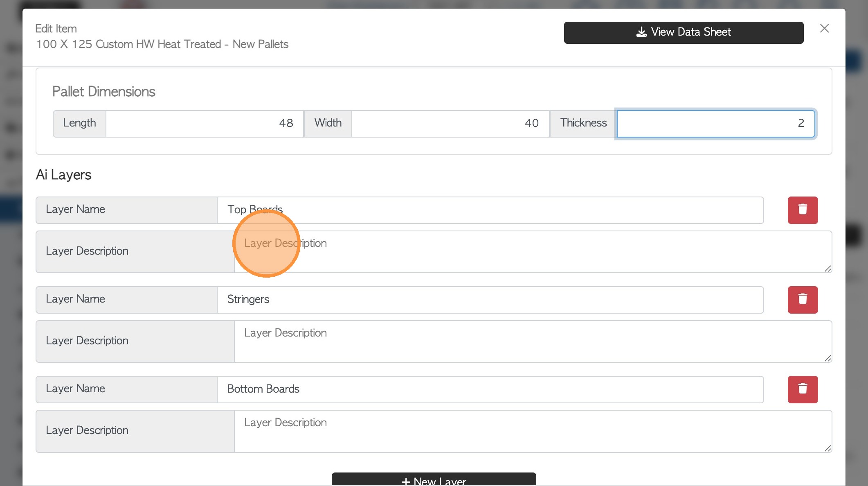Click the Thickness input field
The image size is (868, 486).
(715, 123)
